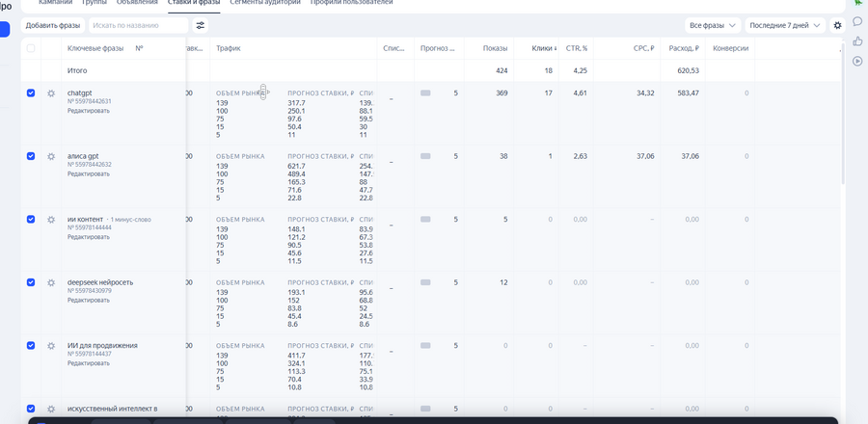This screenshot has height=424, width=868.
Task: Click forecast bar icon in ИИ для продвижения row
Action: pos(425,346)
